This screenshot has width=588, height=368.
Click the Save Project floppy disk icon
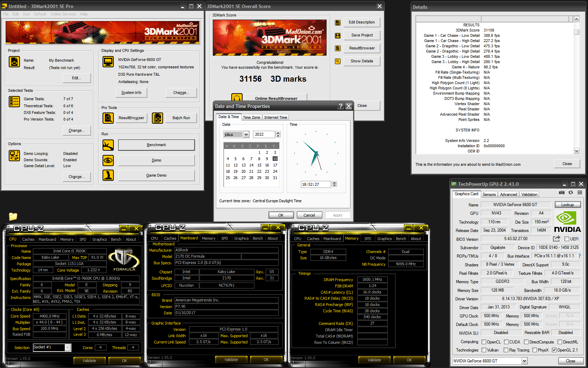338,35
